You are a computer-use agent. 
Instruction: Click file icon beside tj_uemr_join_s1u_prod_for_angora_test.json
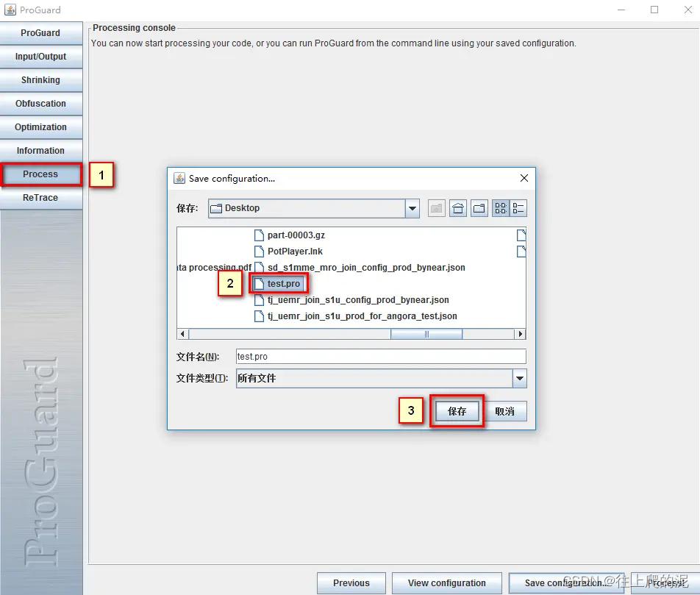(259, 316)
